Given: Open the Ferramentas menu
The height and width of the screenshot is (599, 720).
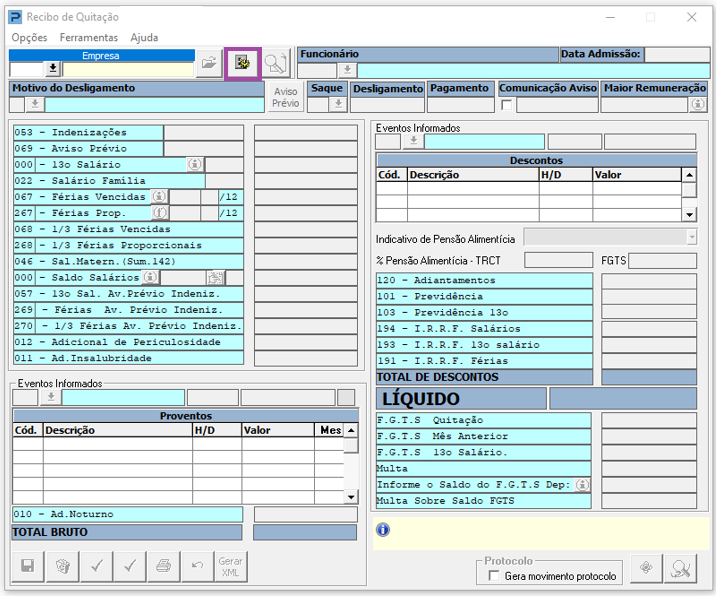Looking at the screenshot, I should [88, 37].
